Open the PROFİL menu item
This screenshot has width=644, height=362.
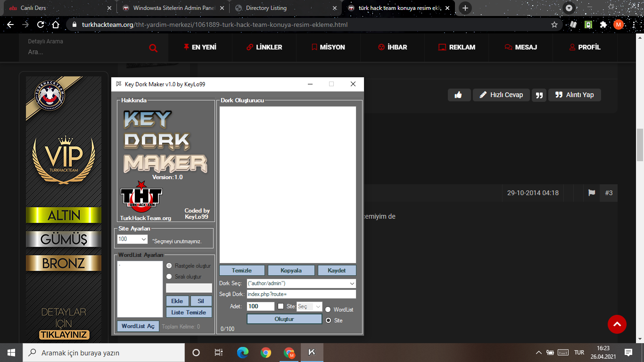[x=585, y=47]
